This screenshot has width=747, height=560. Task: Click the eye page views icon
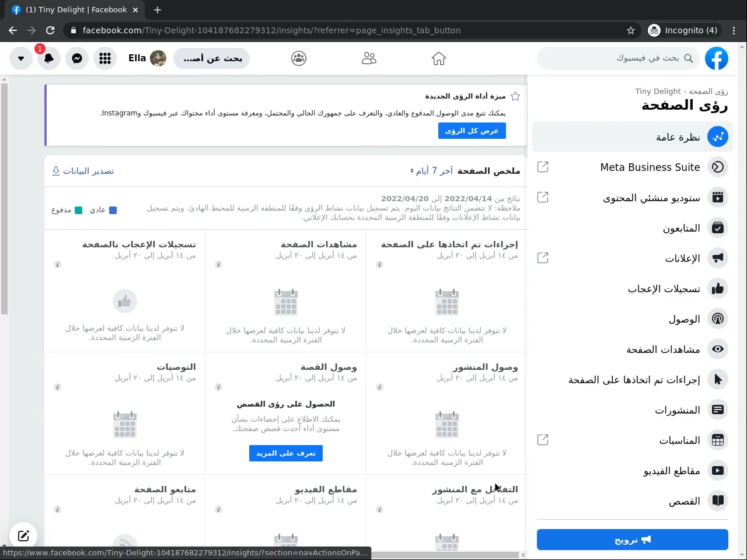pyautogui.click(x=718, y=349)
